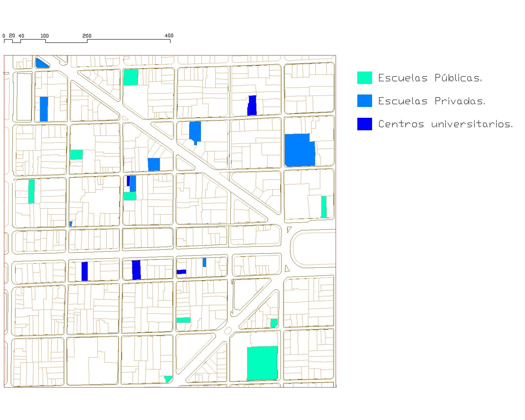Click the '200' scale bar label
Screen dimensions: 525x420
click(87, 36)
